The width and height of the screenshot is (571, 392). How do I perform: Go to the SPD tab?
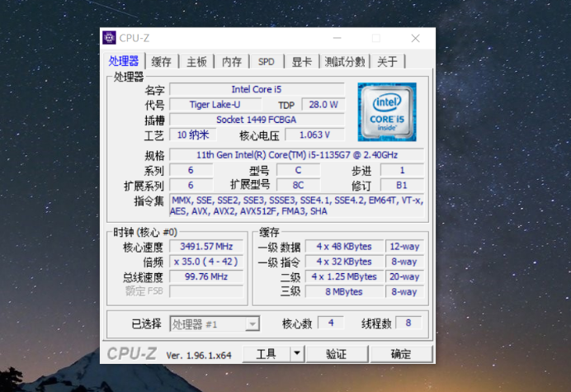point(267,62)
